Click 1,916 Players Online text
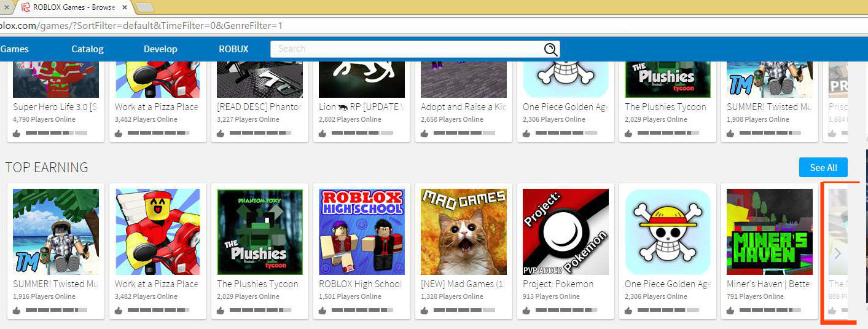The width and height of the screenshot is (868, 329). [x=44, y=296]
